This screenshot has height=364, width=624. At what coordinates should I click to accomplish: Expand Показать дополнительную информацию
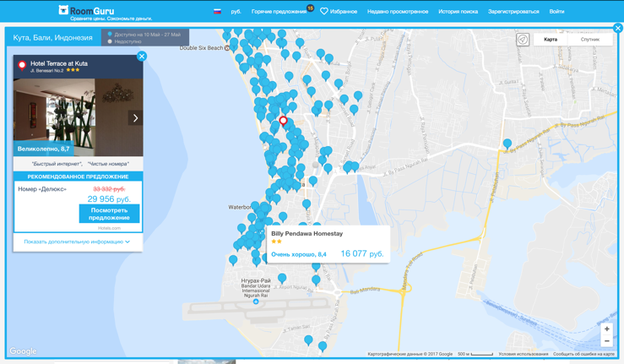click(x=77, y=242)
